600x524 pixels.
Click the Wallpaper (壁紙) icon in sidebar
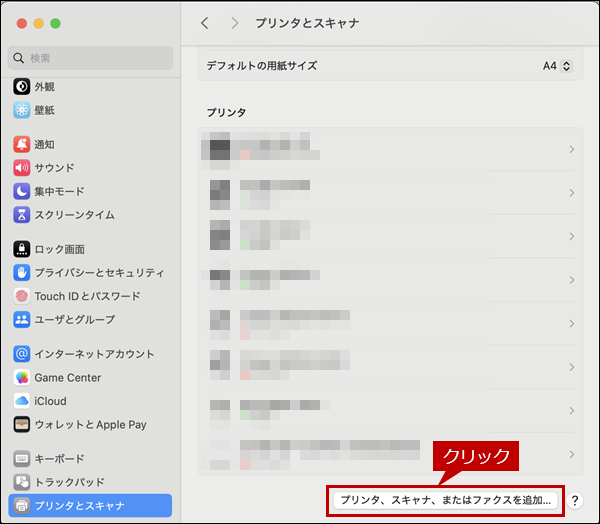coord(22,110)
